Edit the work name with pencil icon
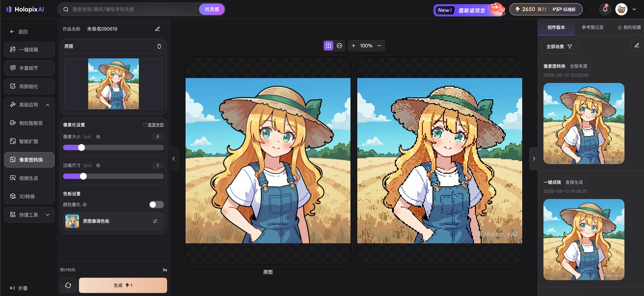 157,29
